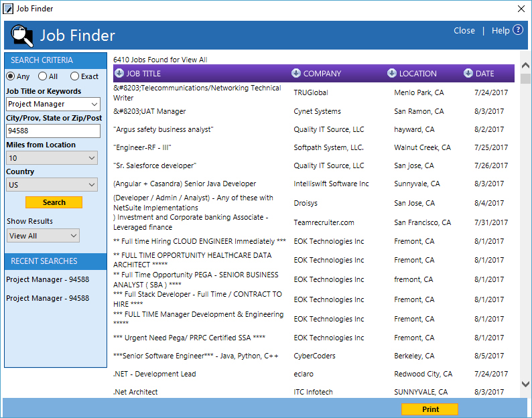This screenshot has height=418, width=532.
Task: Open (Angular + Casandra) Senior Java Developer job
Action: pos(184,184)
